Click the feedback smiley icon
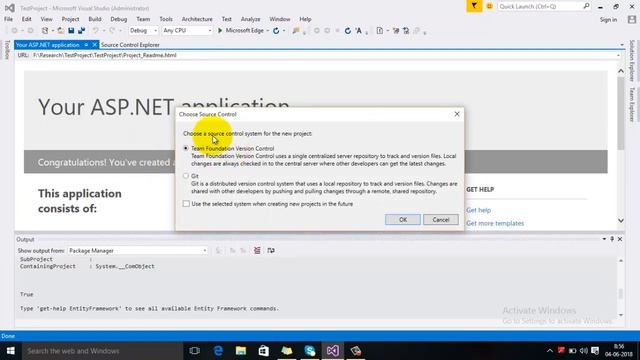The height and width of the screenshot is (360, 640). (x=489, y=6)
